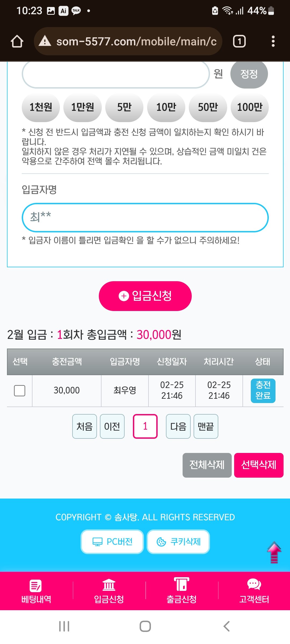
Task: Tap the 정정 reset button
Action: click(x=249, y=74)
